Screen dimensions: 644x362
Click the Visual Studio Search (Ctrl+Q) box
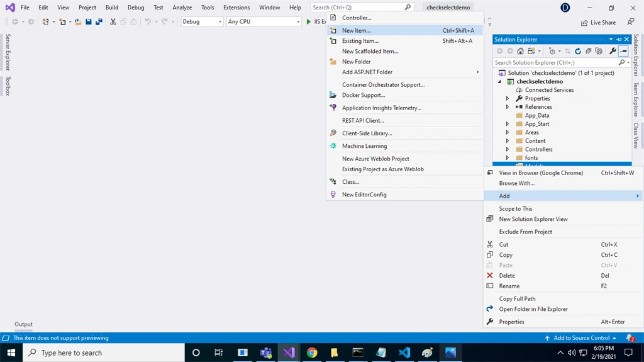pos(362,8)
